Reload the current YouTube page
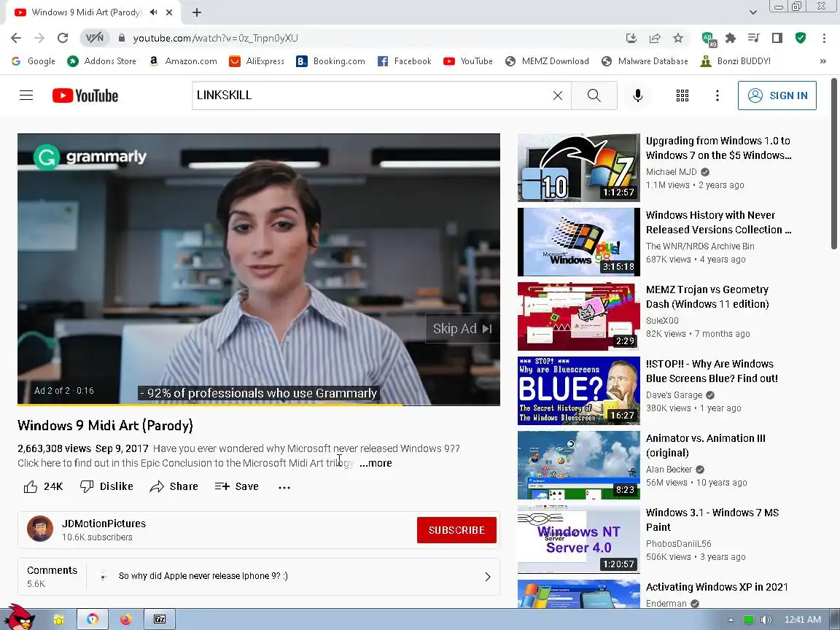This screenshot has height=630, width=840. point(63,38)
